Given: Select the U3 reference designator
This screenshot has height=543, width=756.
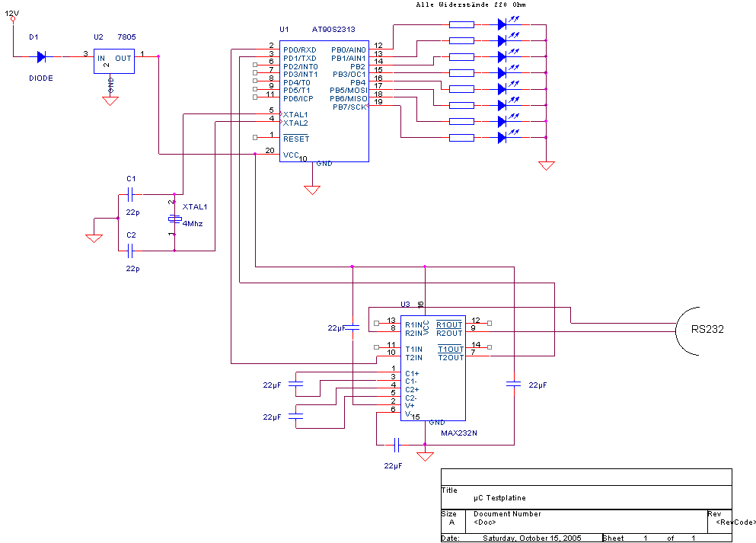Looking at the screenshot, I should [x=406, y=305].
